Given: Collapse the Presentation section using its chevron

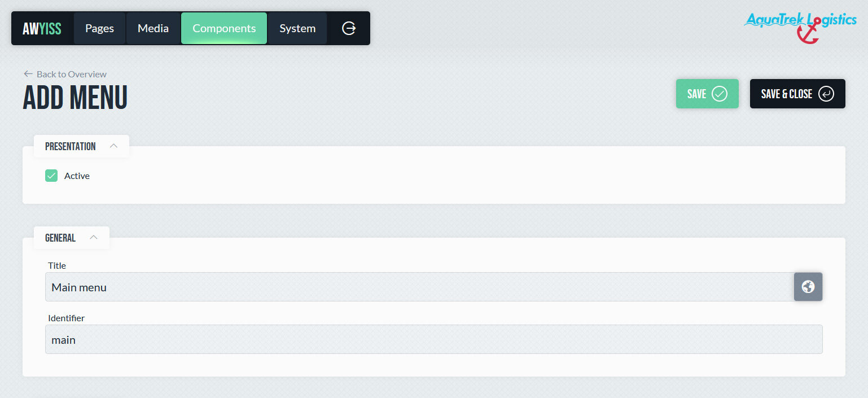Looking at the screenshot, I should coord(113,146).
